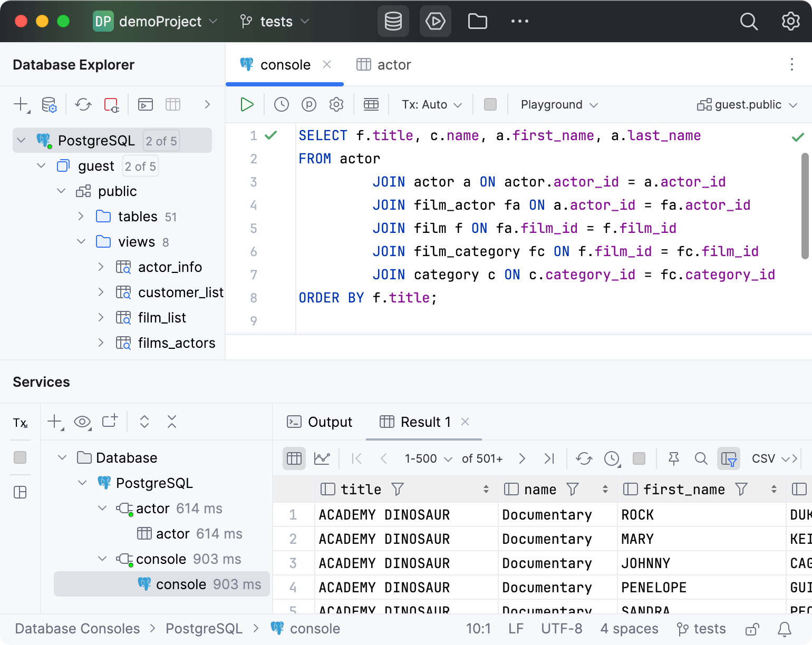The image size is (812, 645).
Task: Click the Database Consoles breadcrumb in status bar
Action: [x=77, y=628]
